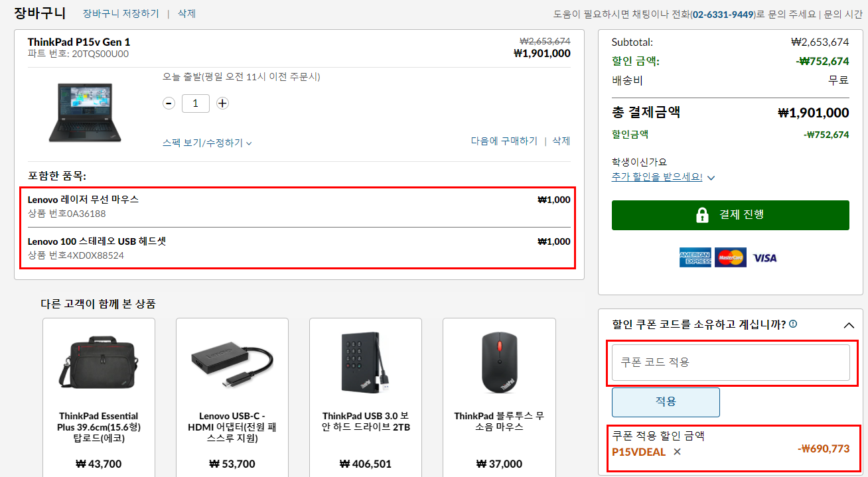Click 장바구니 저장하기 link

(121, 13)
